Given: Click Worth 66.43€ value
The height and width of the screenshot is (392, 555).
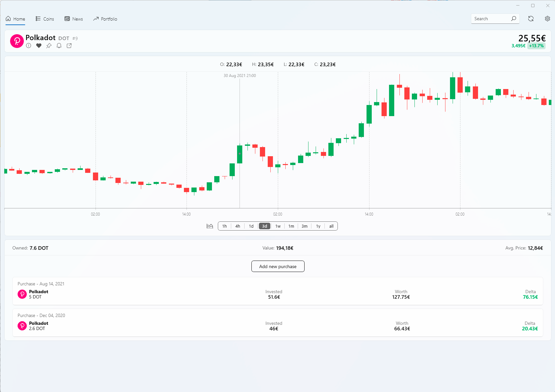Looking at the screenshot, I should [x=402, y=329].
